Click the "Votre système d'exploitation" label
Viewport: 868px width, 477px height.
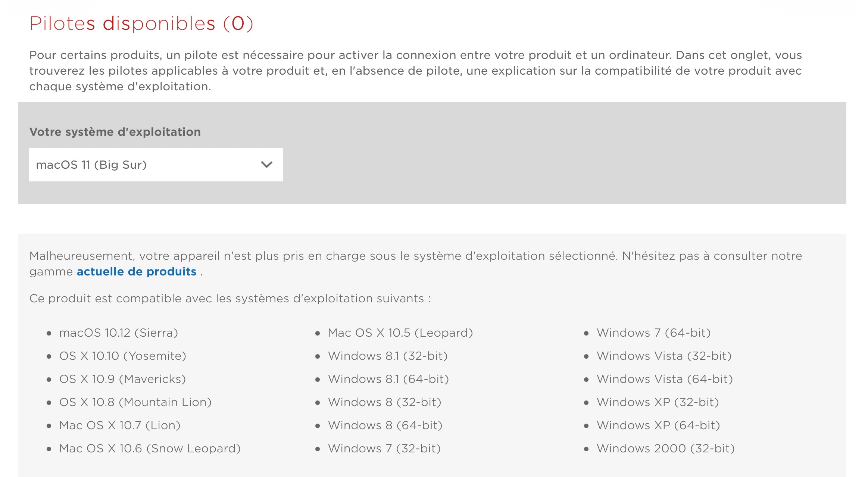click(x=115, y=132)
